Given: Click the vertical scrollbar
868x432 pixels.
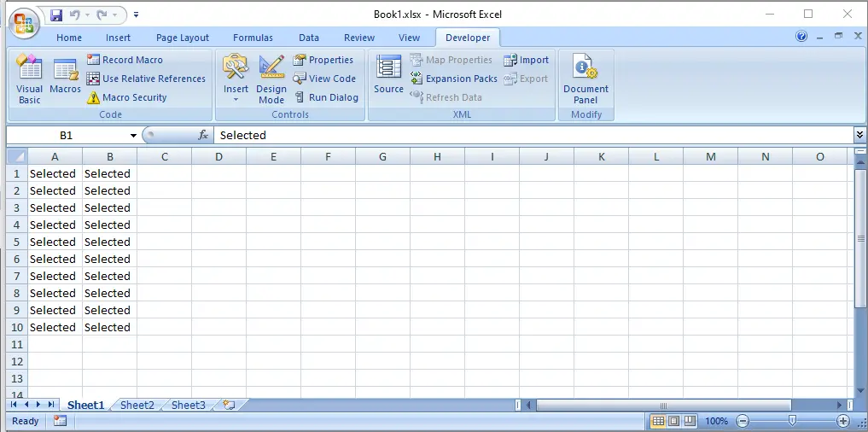Looking at the screenshot, I should (x=860, y=239).
